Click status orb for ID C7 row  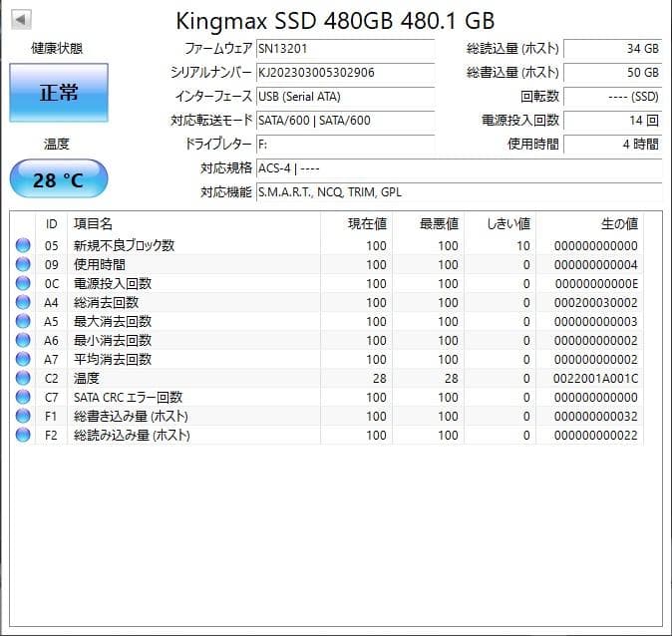[23, 397]
